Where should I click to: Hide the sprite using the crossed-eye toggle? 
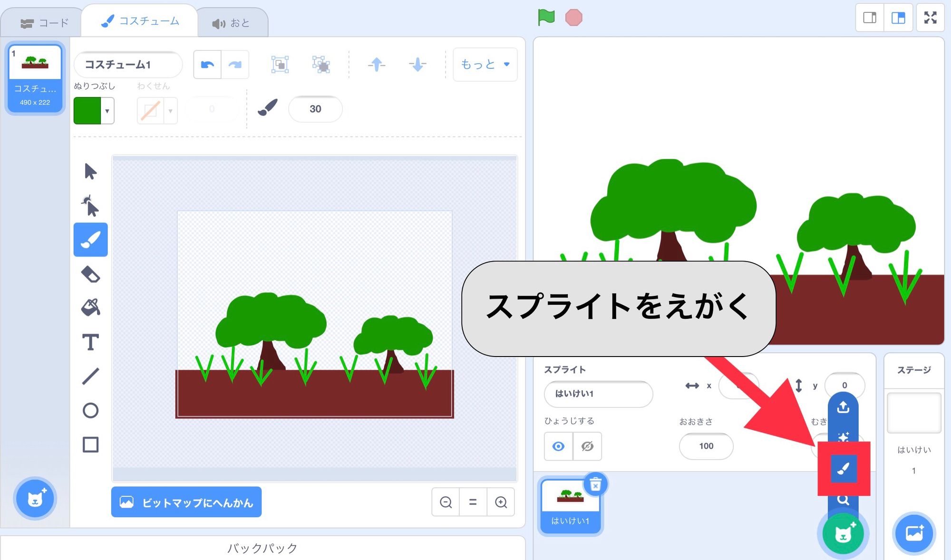587,446
